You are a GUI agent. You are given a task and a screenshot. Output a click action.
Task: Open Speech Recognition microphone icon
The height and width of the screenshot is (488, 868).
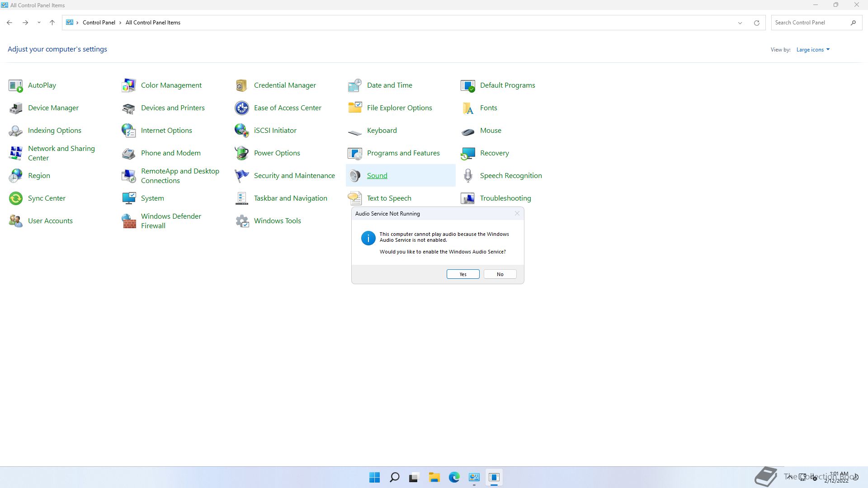467,176
